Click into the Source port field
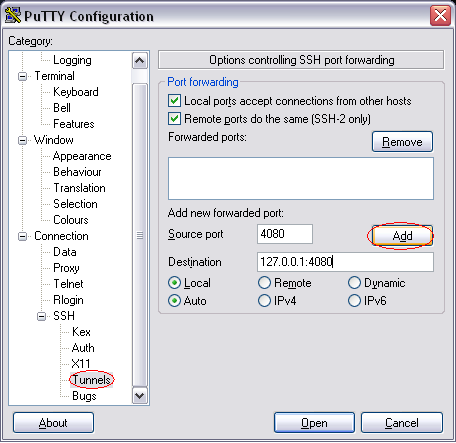The width and height of the screenshot is (456, 443). coord(285,234)
